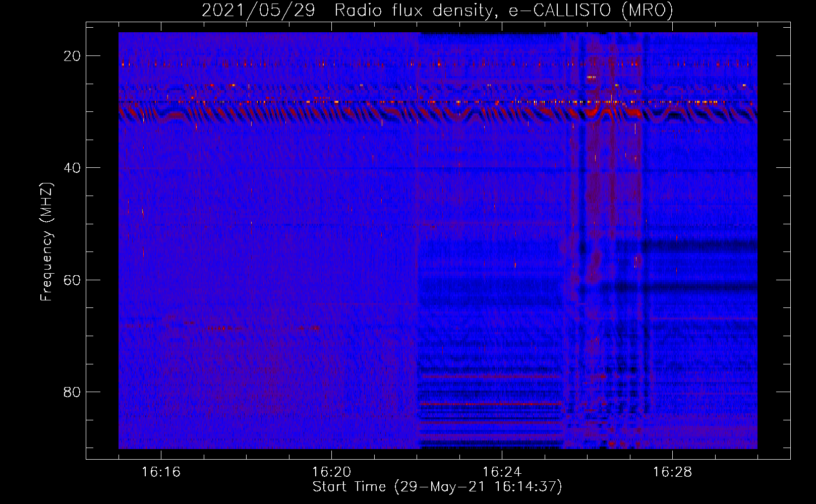Click the 20 frequency tick label
Image resolution: width=816 pixels, height=504 pixels.
point(72,56)
